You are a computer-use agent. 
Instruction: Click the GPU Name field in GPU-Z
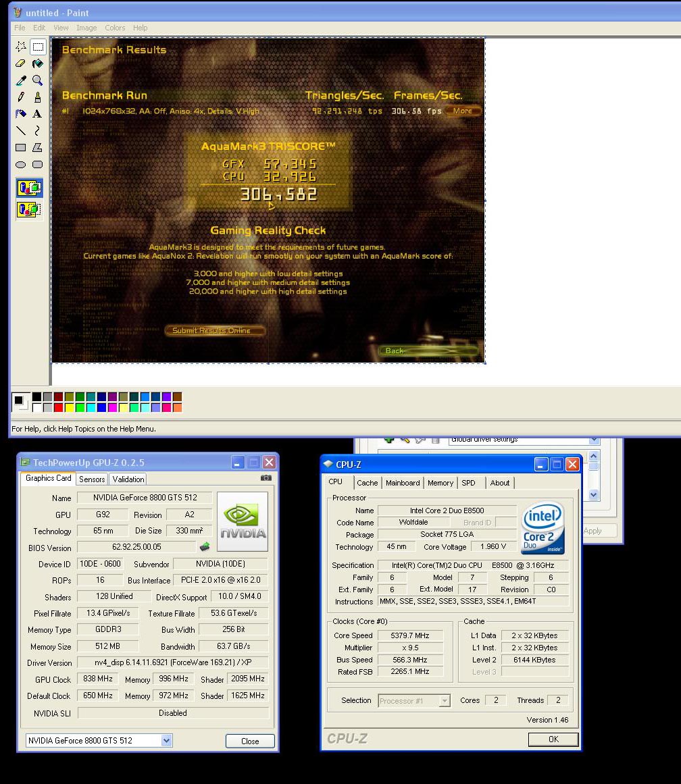point(145,498)
